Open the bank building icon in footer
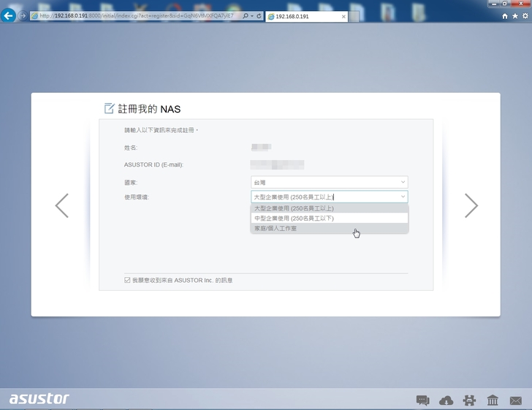The image size is (532, 410). (x=493, y=400)
